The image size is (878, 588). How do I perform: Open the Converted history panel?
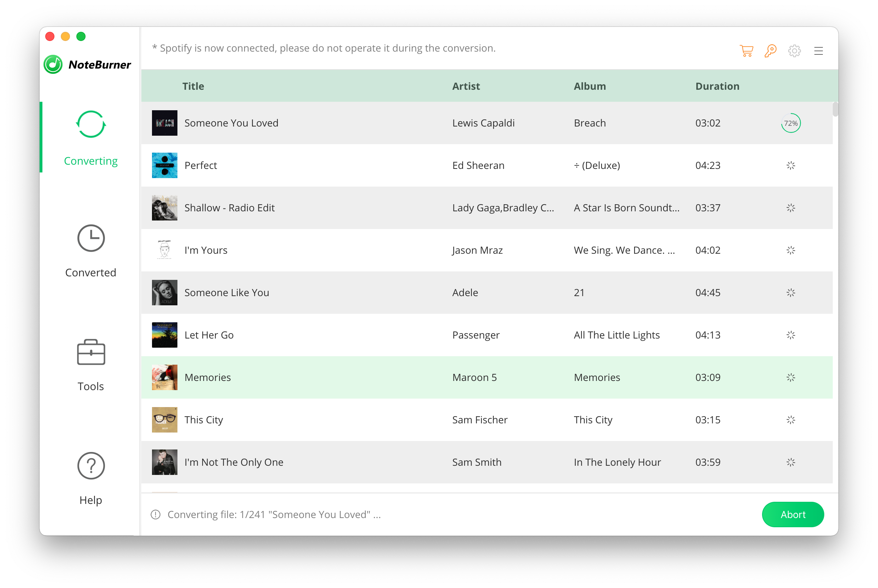pyautogui.click(x=90, y=251)
